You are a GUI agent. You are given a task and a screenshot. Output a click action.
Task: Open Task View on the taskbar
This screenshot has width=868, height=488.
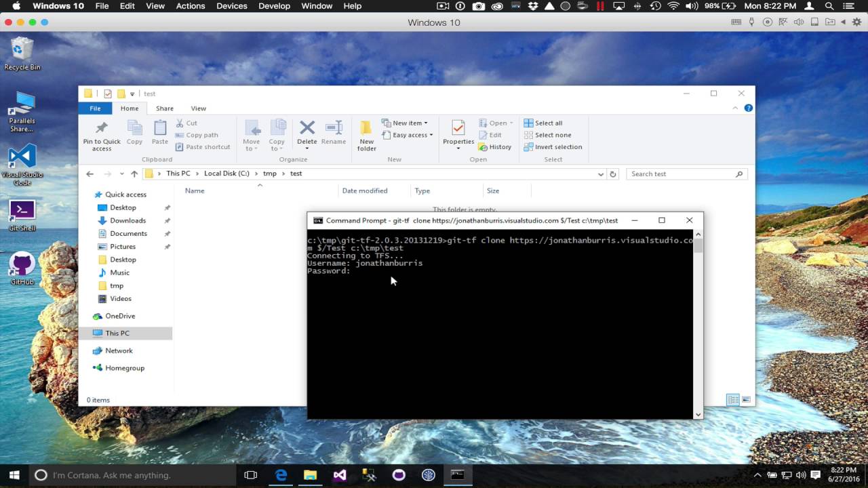[x=251, y=475]
